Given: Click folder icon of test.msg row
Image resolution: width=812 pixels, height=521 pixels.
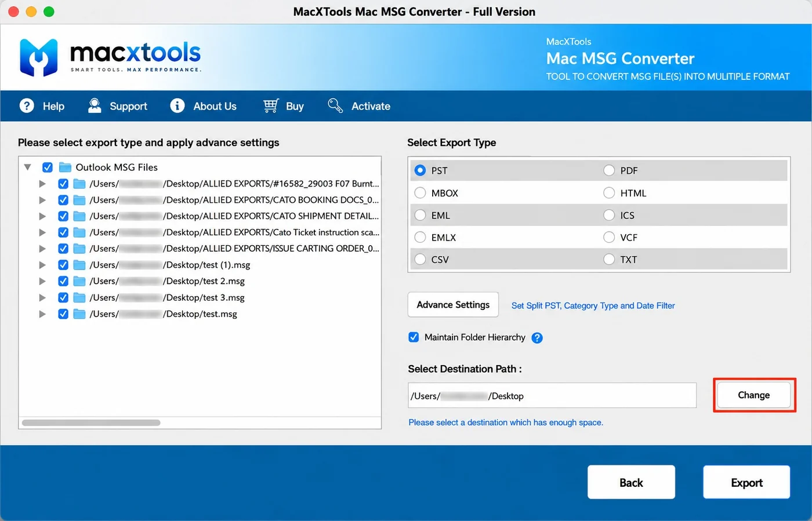Looking at the screenshot, I should point(79,314).
